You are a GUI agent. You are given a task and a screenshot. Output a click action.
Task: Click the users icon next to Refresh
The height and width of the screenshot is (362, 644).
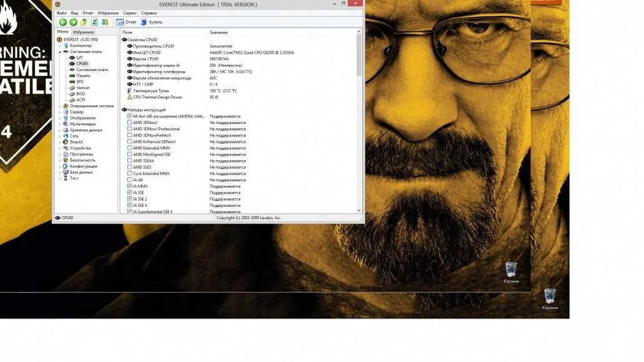pyautogui.click(x=105, y=22)
